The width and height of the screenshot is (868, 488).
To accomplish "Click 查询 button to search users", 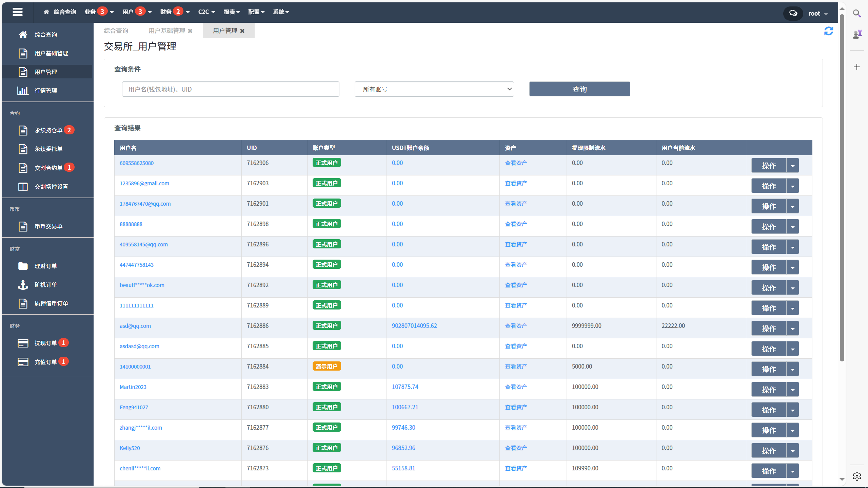I will (579, 89).
